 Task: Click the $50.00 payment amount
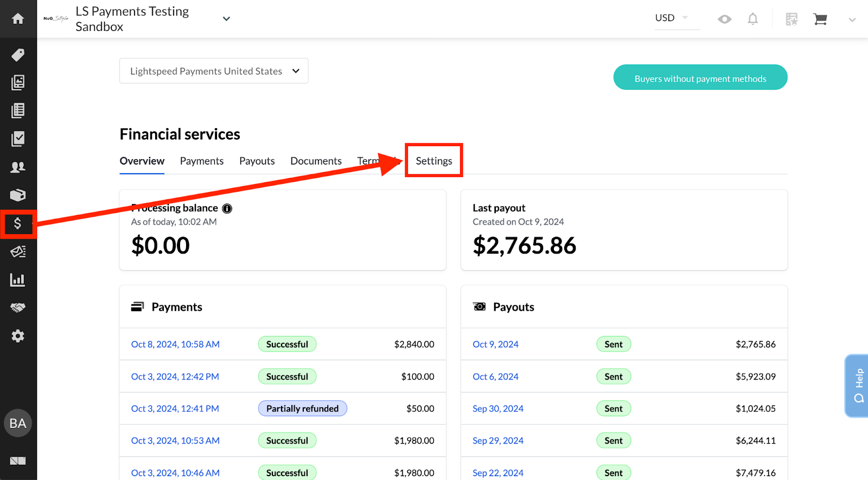click(x=420, y=409)
